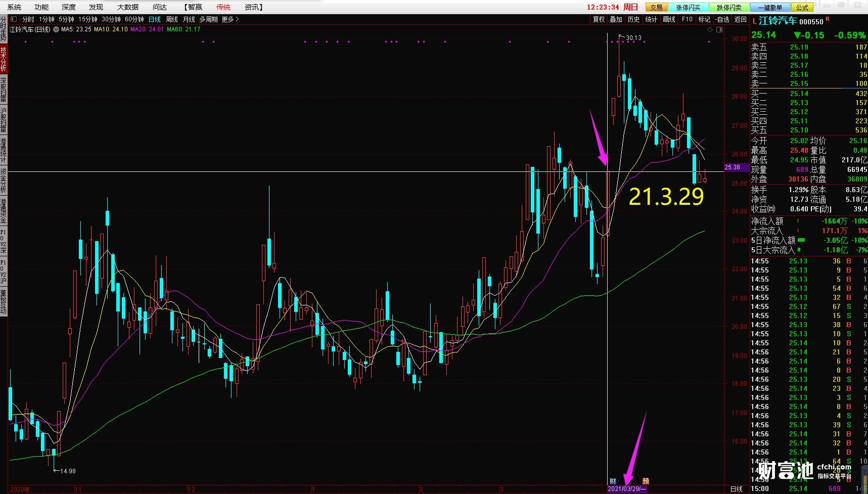This screenshot has height=494, width=868.
Task: Open the 问达 menu
Action: [x=160, y=7]
